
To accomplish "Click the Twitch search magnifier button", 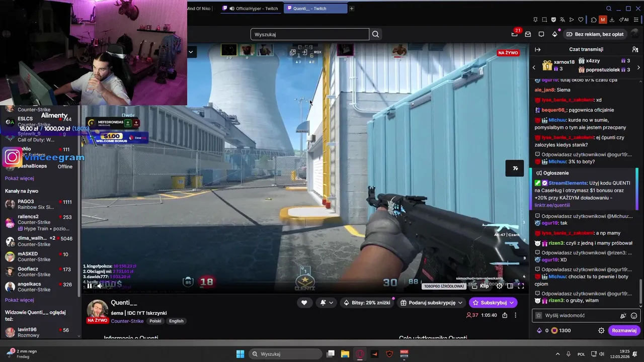I will pyautogui.click(x=375, y=34).
